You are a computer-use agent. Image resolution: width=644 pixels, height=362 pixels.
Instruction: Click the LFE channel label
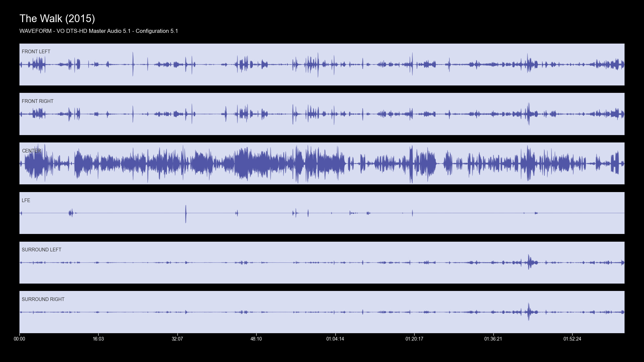click(x=26, y=200)
